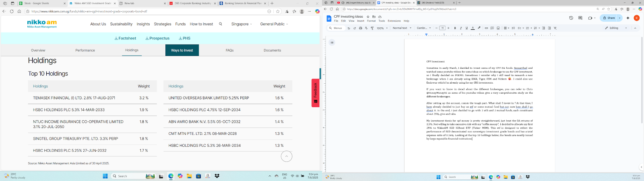
Task: Open Dropbox icon in the left taskbar
Action: (x=217, y=176)
